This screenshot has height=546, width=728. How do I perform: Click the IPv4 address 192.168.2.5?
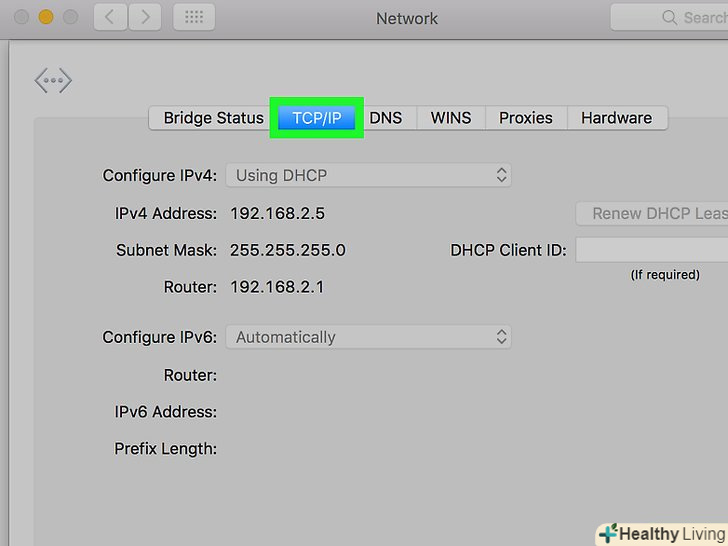click(x=277, y=213)
